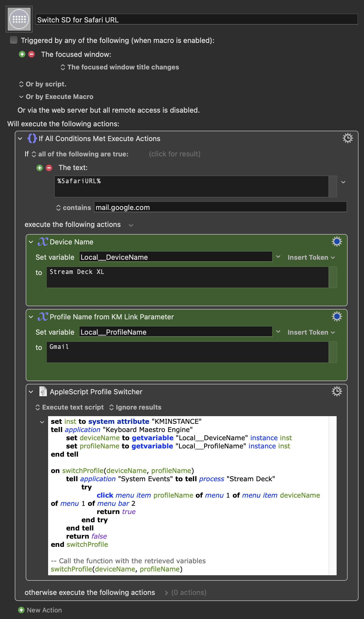
Task: Collapse the AppleScript Profile Switcher action
Action: pos(31,392)
